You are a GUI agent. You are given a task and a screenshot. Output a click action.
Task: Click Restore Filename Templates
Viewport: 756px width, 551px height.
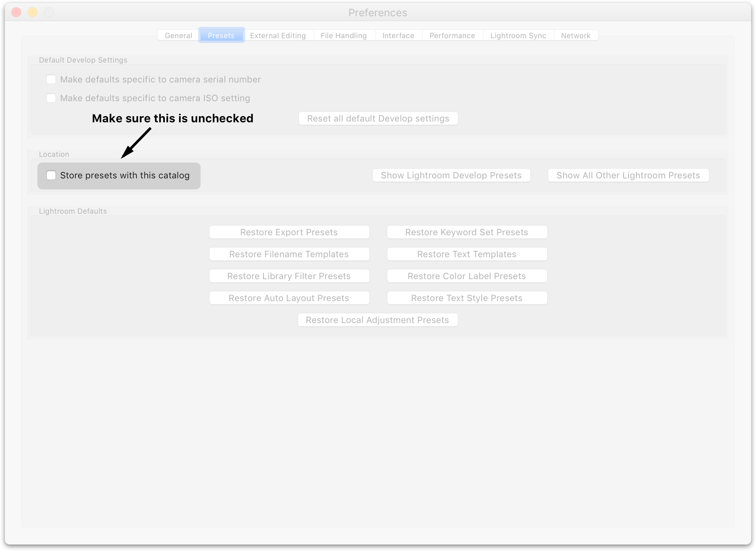click(289, 254)
